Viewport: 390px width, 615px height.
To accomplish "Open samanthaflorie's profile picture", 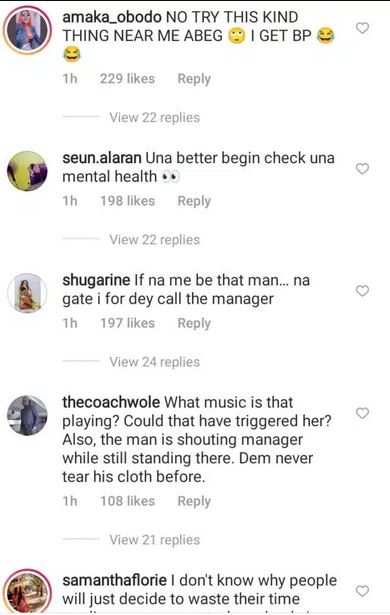I will click(27, 592).
